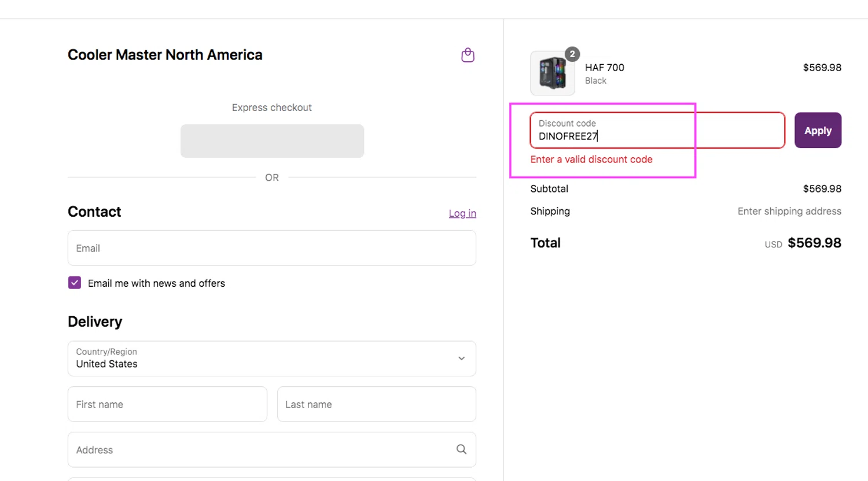
Task: Click the Cooler Master North America title
Action: [165, 55]
